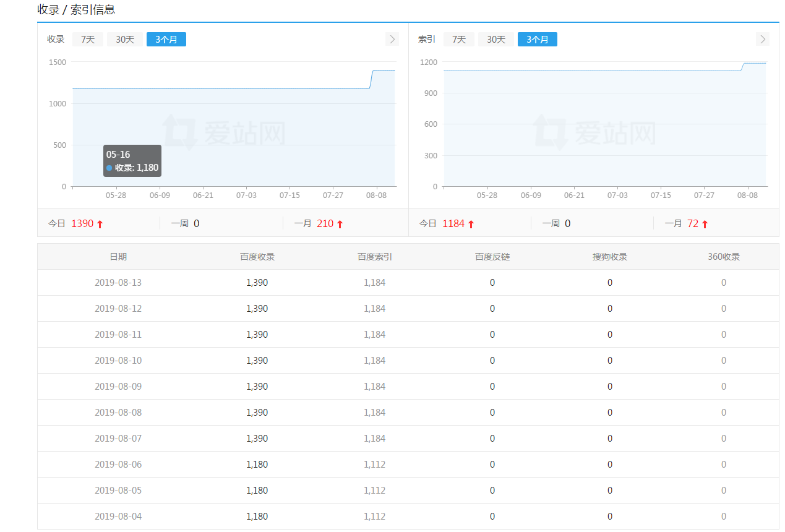Select 7天 tab in 收录 chart
The width and height of the screenshot is (785, 532).
pos(88,40)
